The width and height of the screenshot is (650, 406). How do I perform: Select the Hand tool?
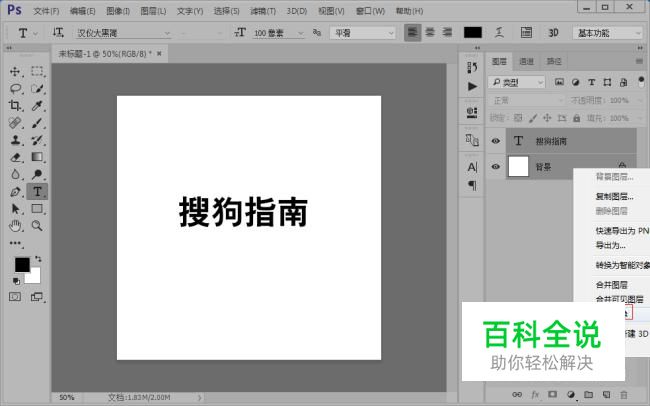15,226
